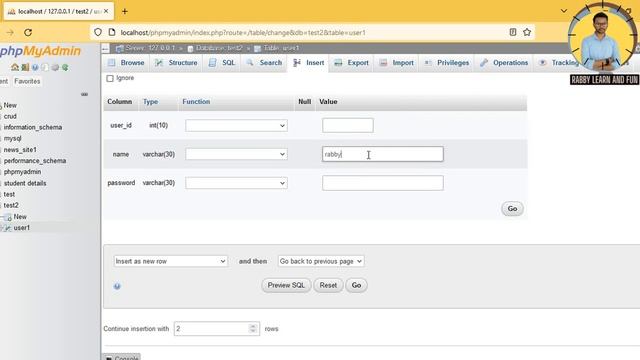This screenshot has height=360, width=640.
Task: Go forward with browser arrow
Action: point(10,32)
